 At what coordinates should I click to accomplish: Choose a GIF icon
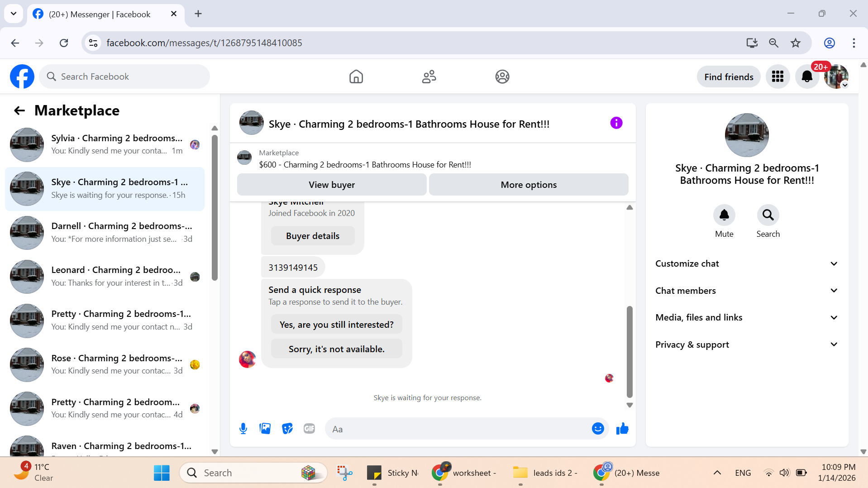(x=309, y=429)
